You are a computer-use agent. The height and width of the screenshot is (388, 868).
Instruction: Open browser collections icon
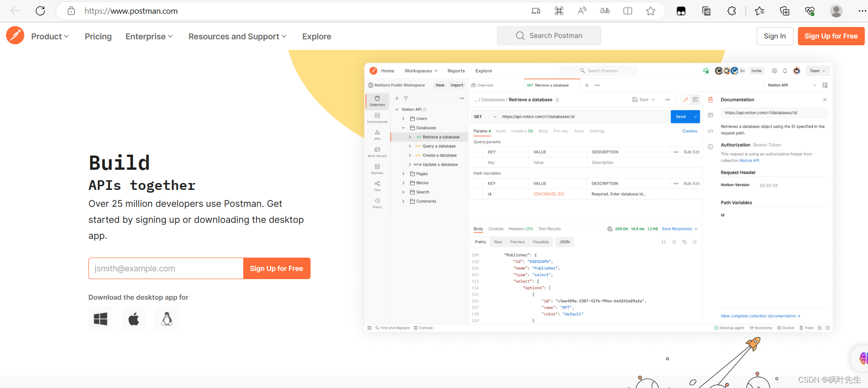click(785, 11)
